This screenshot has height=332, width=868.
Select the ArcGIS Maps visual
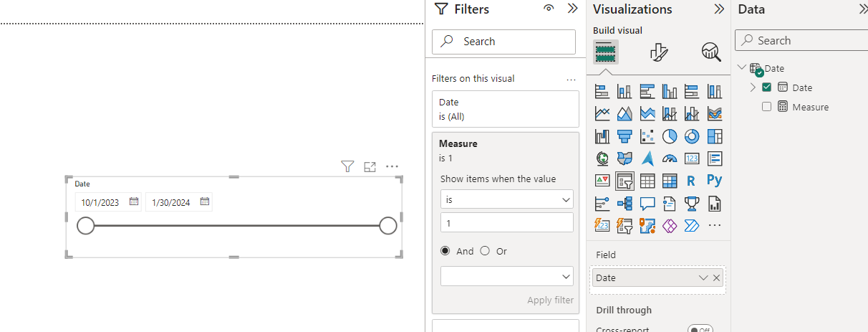(x=647, y=226)
